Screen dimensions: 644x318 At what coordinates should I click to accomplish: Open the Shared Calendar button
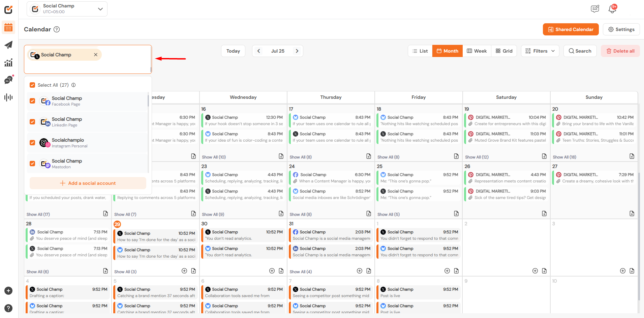coord(571,29)
